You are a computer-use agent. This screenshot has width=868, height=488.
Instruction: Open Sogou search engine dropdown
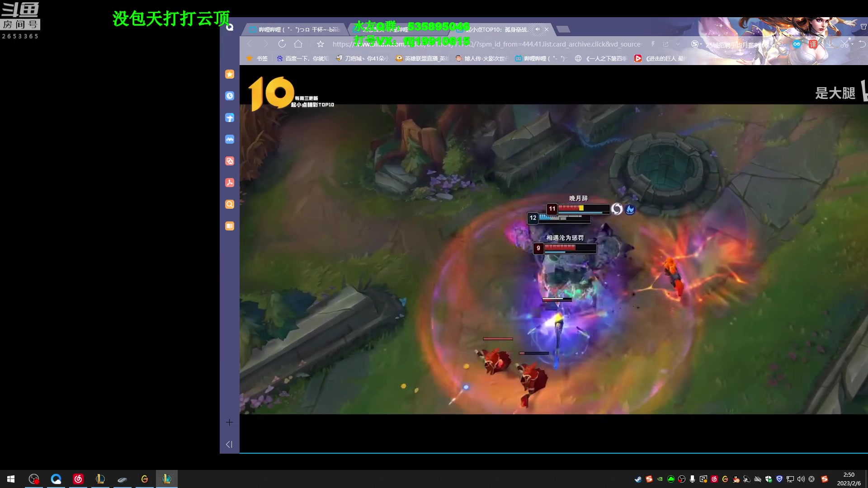(x=697, y=44)
